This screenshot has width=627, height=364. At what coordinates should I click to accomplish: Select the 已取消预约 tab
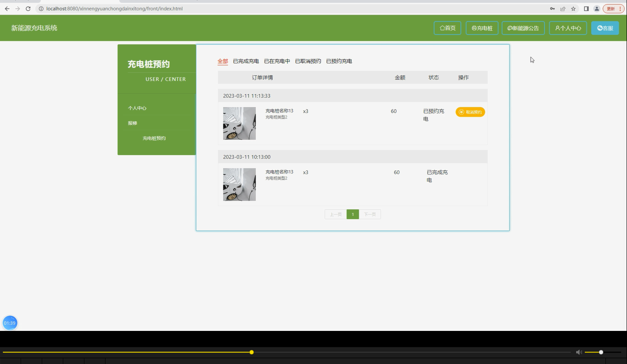(x=308, y=61)
